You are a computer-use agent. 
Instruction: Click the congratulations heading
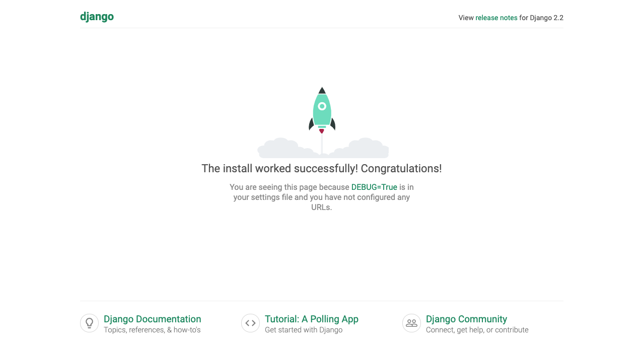(x=322, y=168)
